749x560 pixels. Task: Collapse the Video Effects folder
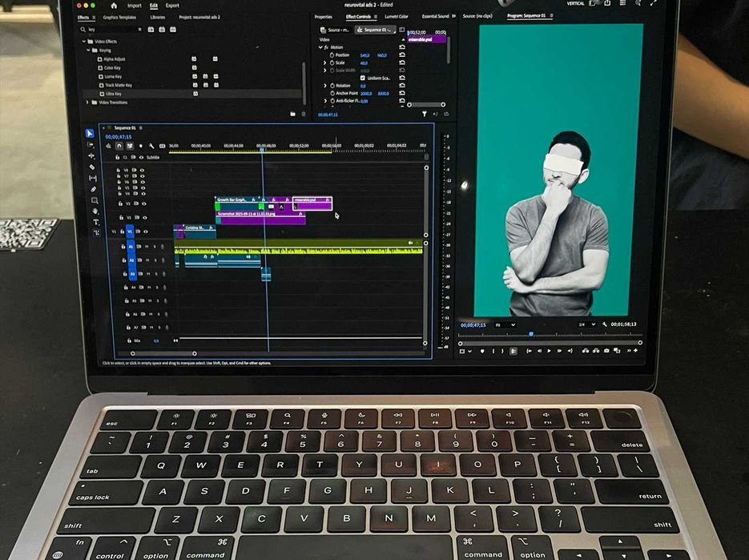pos(84,42)
